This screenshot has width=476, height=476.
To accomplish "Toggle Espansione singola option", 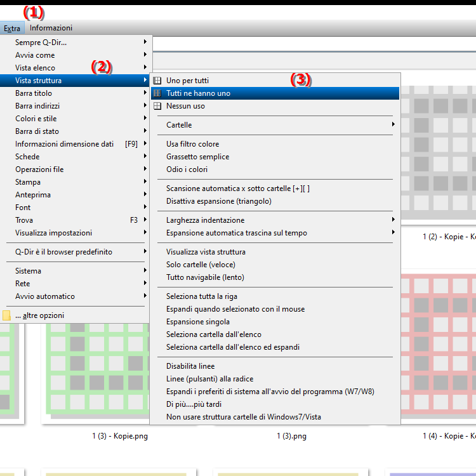I will (275, 322).
